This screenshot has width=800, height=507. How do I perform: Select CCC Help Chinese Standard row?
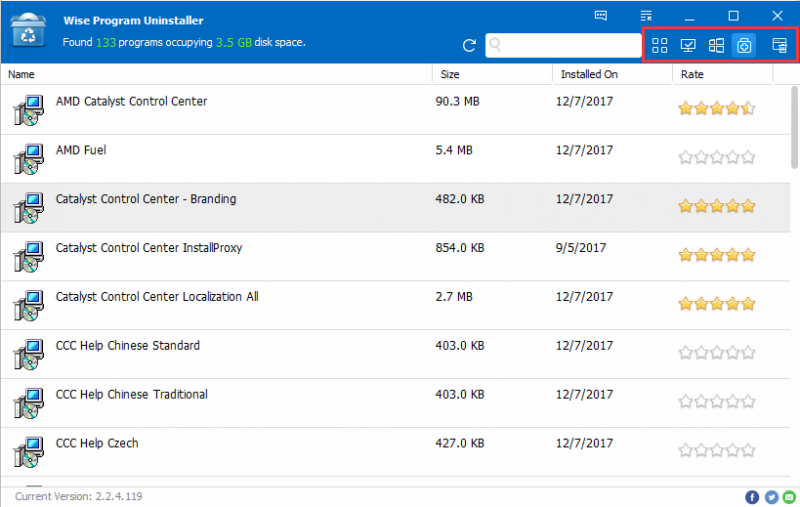(395, 354)
